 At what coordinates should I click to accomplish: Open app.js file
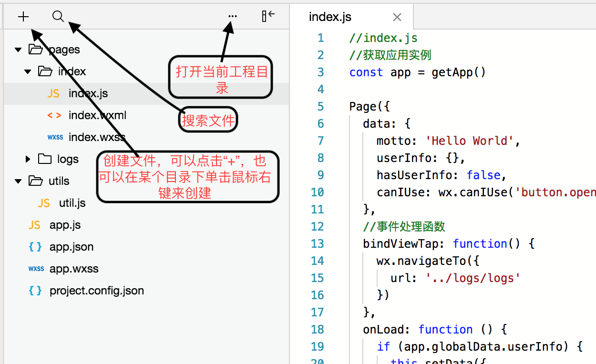pyautogui.click(x=65, y=225)
